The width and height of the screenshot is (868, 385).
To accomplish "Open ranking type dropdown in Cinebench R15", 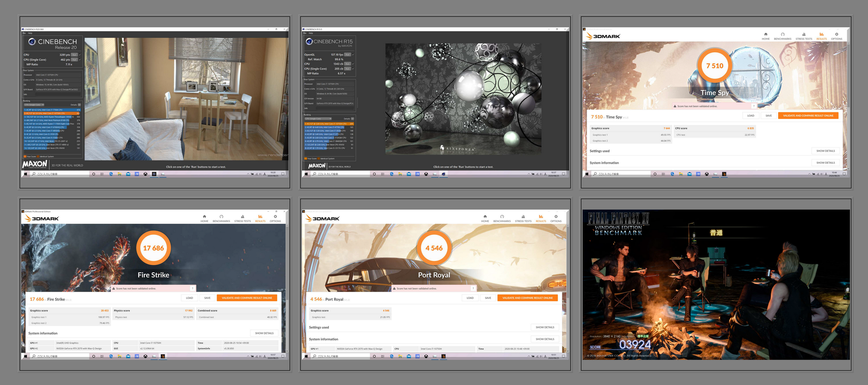I will (x=318, y=119).
